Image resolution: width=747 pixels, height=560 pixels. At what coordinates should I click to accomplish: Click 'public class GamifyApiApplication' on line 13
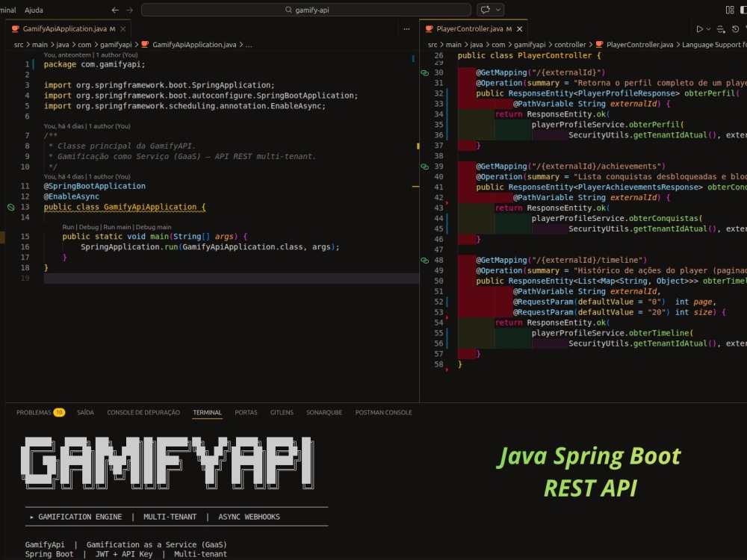click(x=120, y=207)
